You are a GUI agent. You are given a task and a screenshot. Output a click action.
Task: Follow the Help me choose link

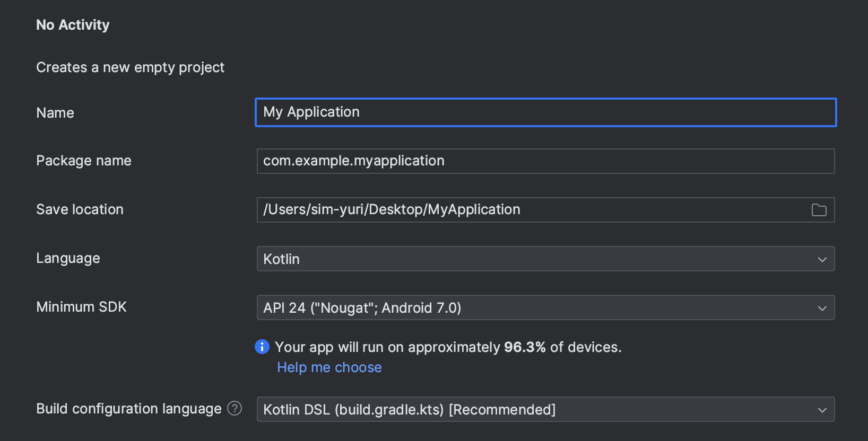[x=329, y=367]
